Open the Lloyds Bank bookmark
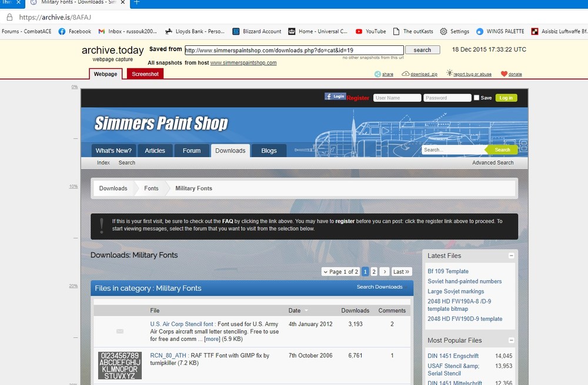This screenshot has width=588, height=385. point(195,32)
